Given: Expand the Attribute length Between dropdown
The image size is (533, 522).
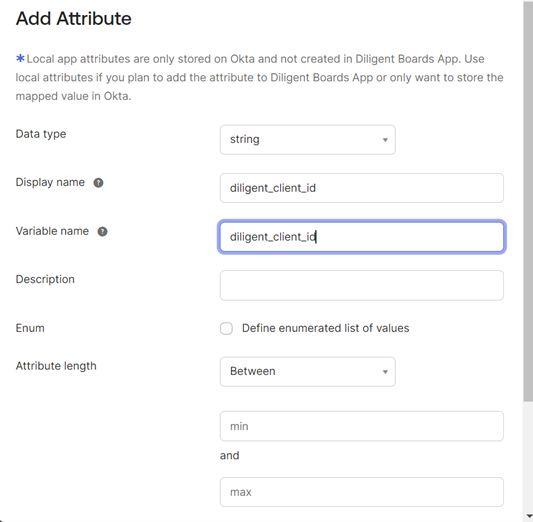Looking at the screenshot, I should click(x=308, y=371).
